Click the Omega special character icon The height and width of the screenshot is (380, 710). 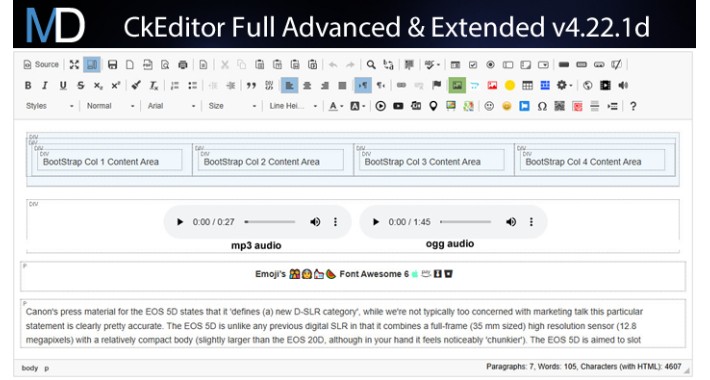pyautogui.click(x=542, y=106)
